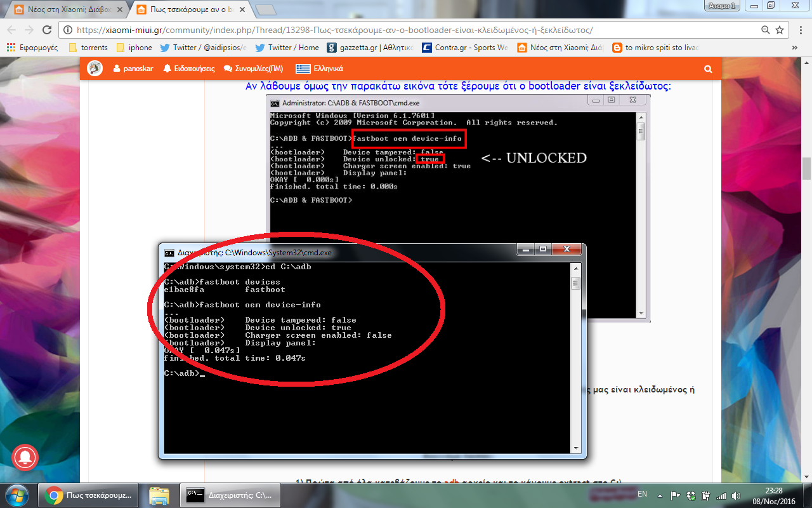This screenshot has height=508, width=812.
Task: Show hidden system tray icons
Action: [661, 495]
